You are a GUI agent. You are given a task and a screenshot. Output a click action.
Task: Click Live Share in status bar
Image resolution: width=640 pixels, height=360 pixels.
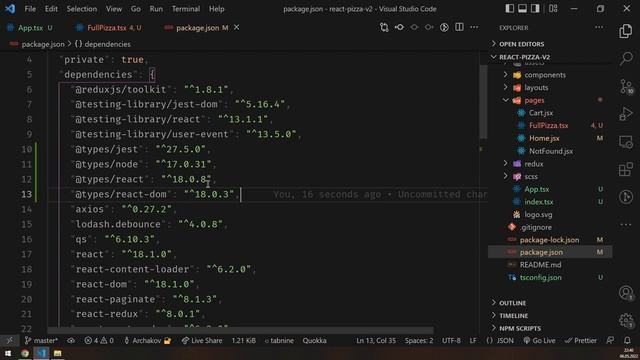[202, 340]
